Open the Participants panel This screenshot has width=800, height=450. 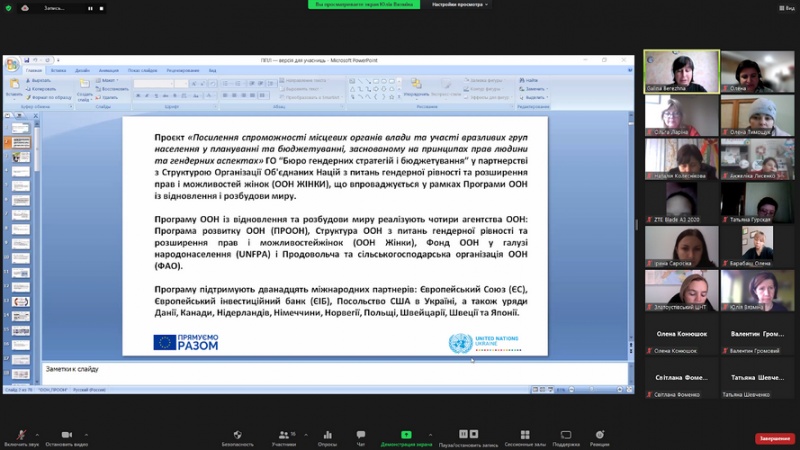(x=284, y=435)
